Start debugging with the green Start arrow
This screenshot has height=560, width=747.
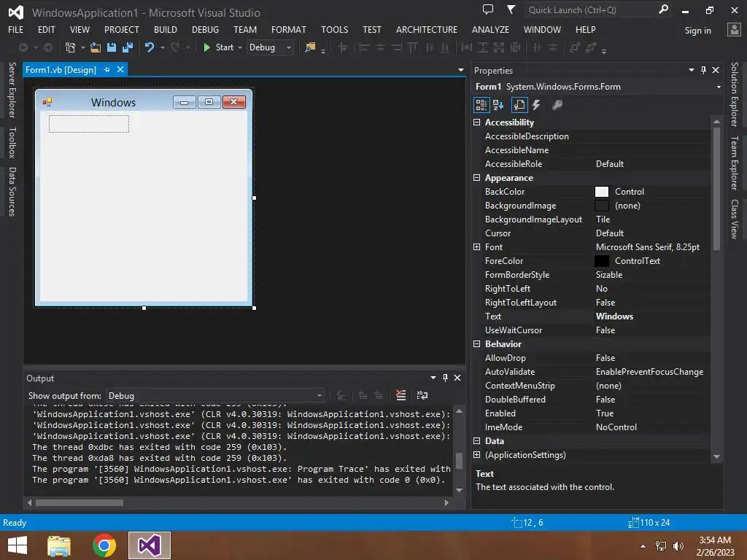pos(206,47)
